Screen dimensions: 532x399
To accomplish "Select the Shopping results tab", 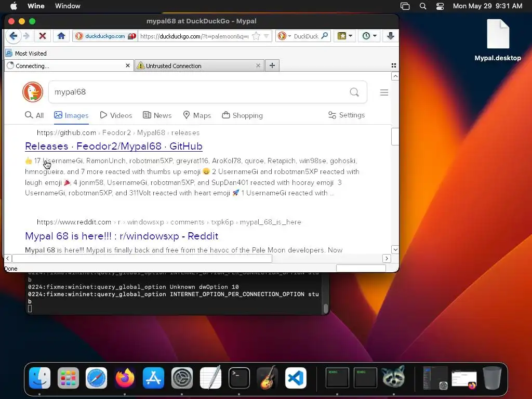I will point(242,115).
